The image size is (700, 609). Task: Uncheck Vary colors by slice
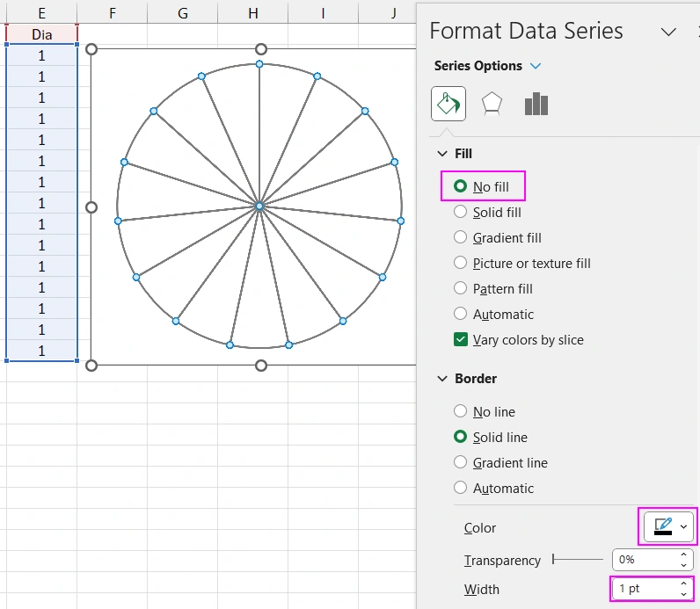(x=461, y=339)
